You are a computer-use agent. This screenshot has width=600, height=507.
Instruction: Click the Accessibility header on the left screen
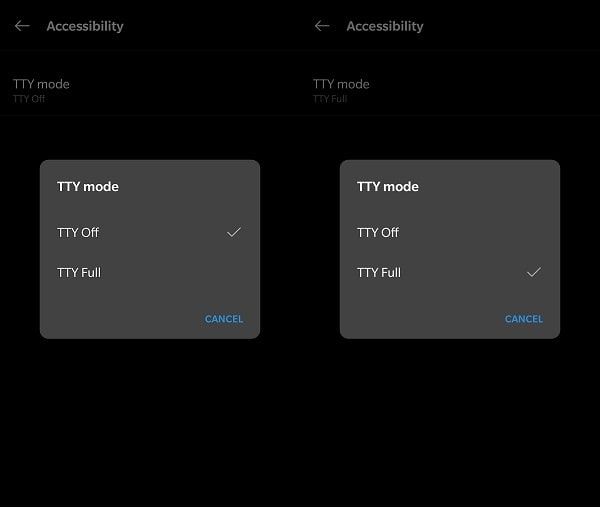tap(85, 26)
